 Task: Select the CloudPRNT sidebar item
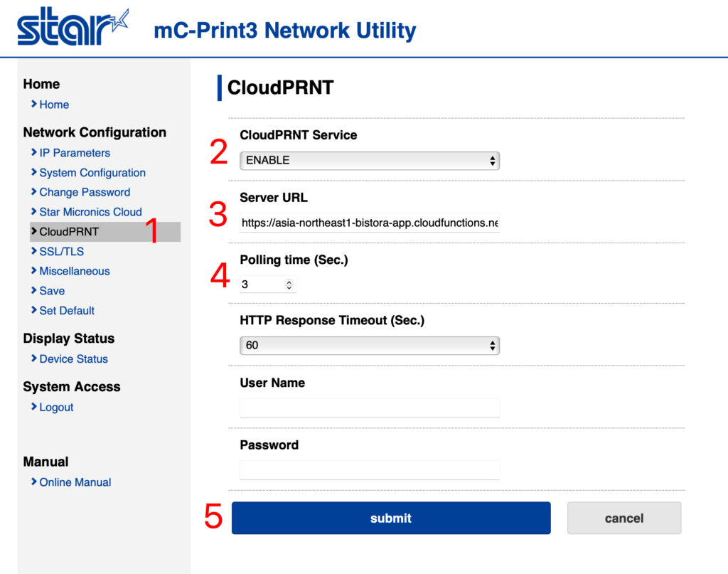[x=69, y=232]
